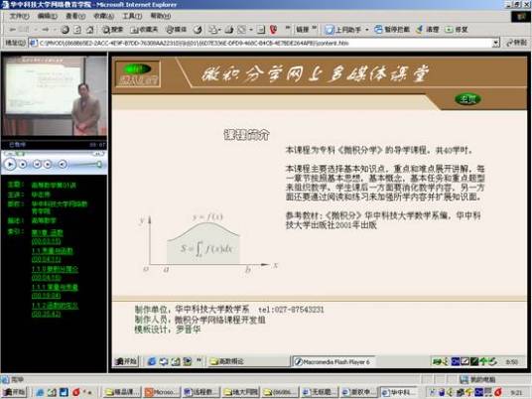The height and width of the screenshot is (399, 532).
Task: Click the Home page toolbar icon
Action: point(90,30)
